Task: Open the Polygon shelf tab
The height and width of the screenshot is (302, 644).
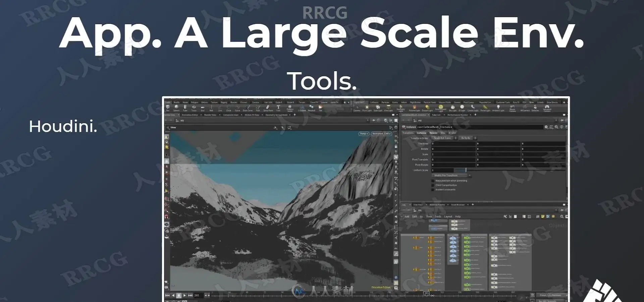Action: coord(195,102)
